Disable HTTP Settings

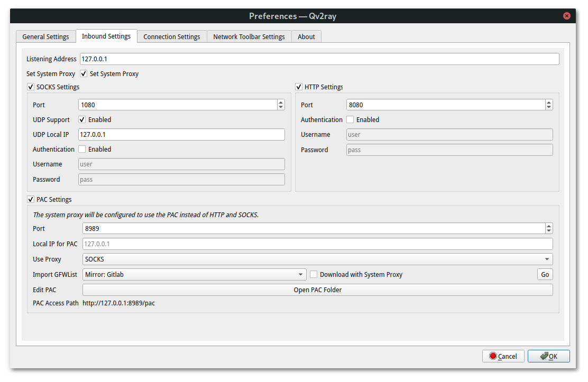pyautogui.click(x=299, y=87)
